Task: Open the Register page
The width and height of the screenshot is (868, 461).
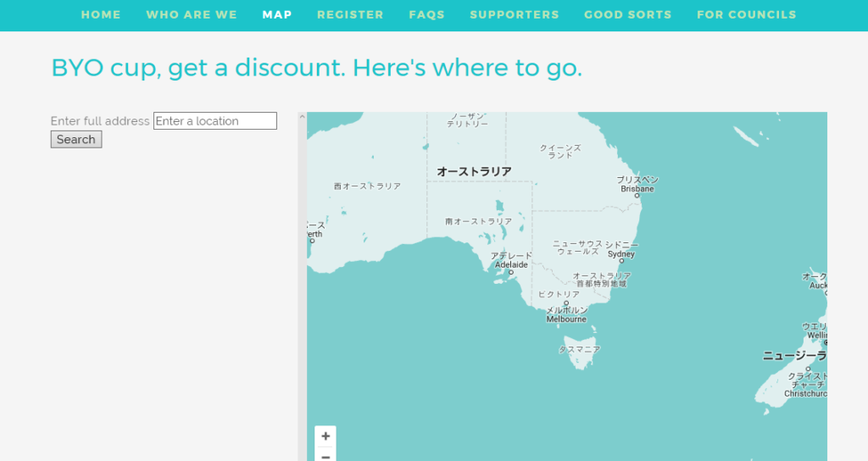Action: [x=350, y=14]
